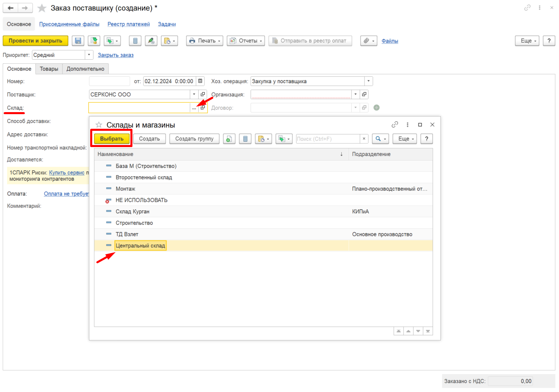Expand the Поставщик dropdown arrow
559x392 pixels.
click(x=194, y=94)
